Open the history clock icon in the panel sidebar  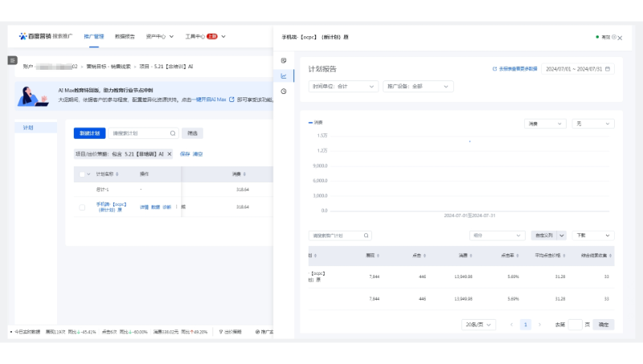click(x=284, y=92)
